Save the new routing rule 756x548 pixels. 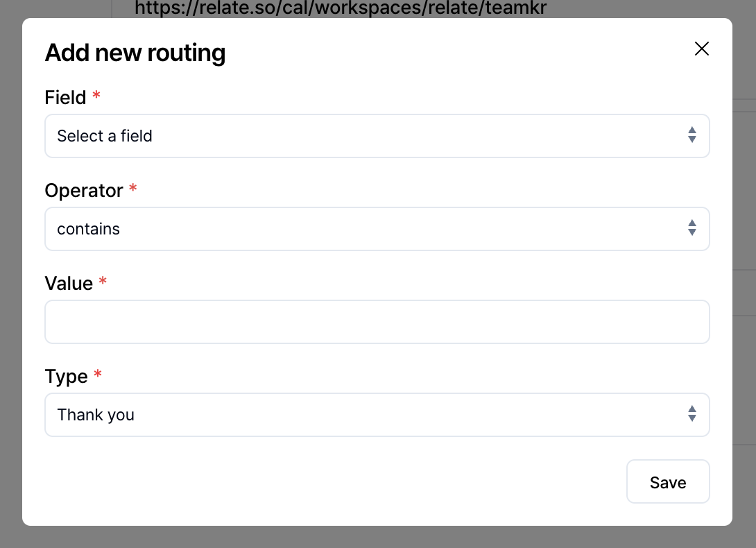tap(668, 481)
